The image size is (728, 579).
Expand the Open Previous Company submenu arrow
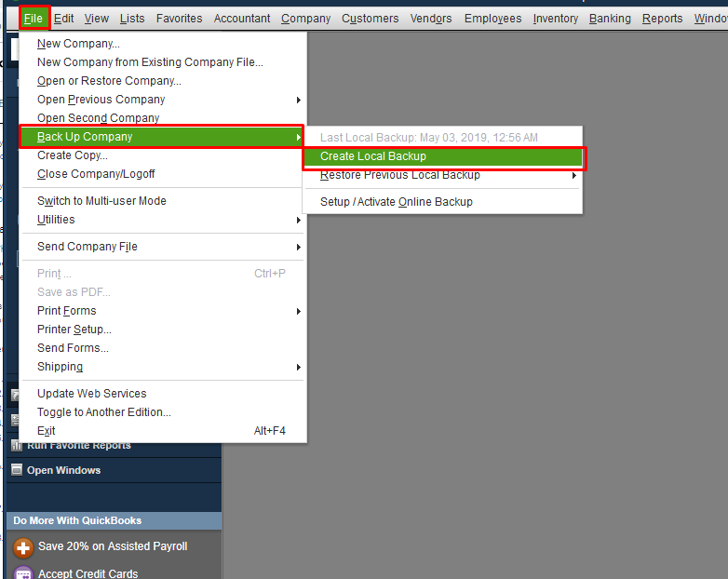299,100
